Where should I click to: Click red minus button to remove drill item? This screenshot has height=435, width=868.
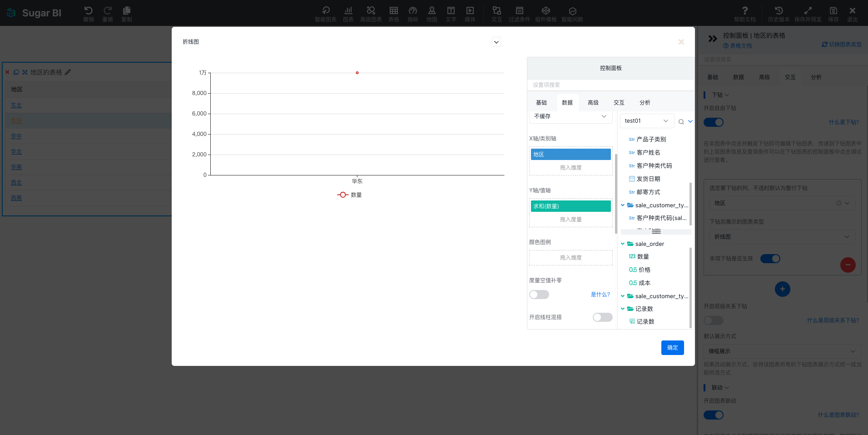pos(848,265)
